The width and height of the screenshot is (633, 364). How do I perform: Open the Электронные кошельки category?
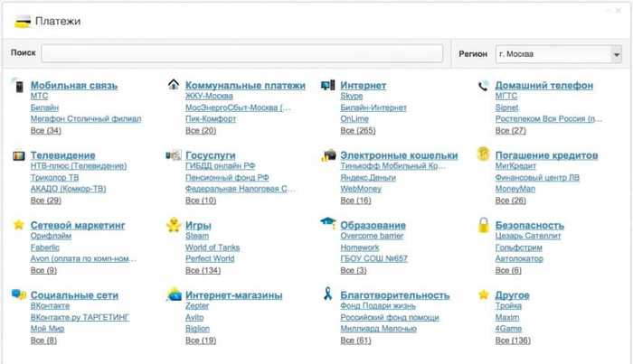[x=399, y=155]
